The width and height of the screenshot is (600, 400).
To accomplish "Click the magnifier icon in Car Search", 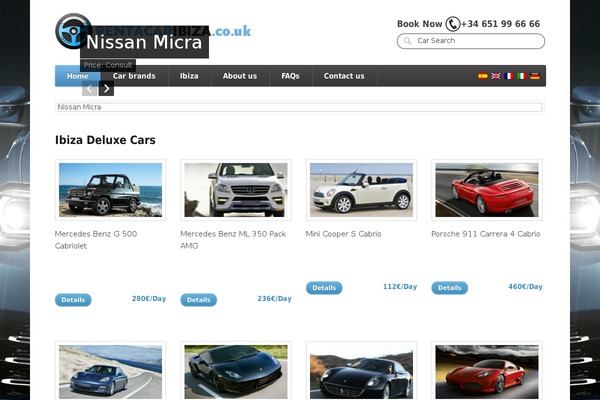I will (408, 41).
